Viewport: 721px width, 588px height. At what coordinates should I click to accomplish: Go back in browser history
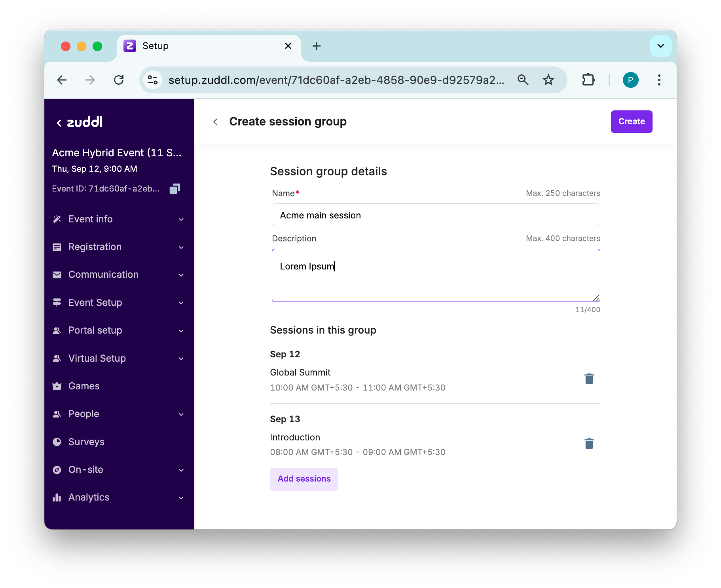62,80
